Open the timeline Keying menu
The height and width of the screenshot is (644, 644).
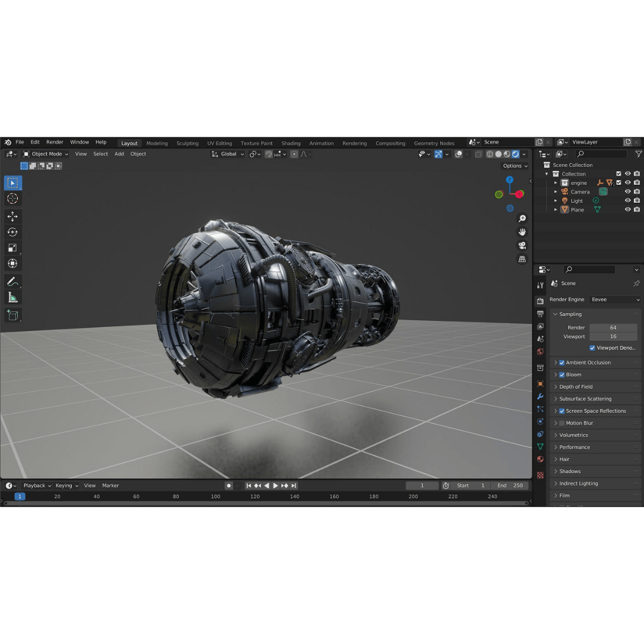pos(67,485)
